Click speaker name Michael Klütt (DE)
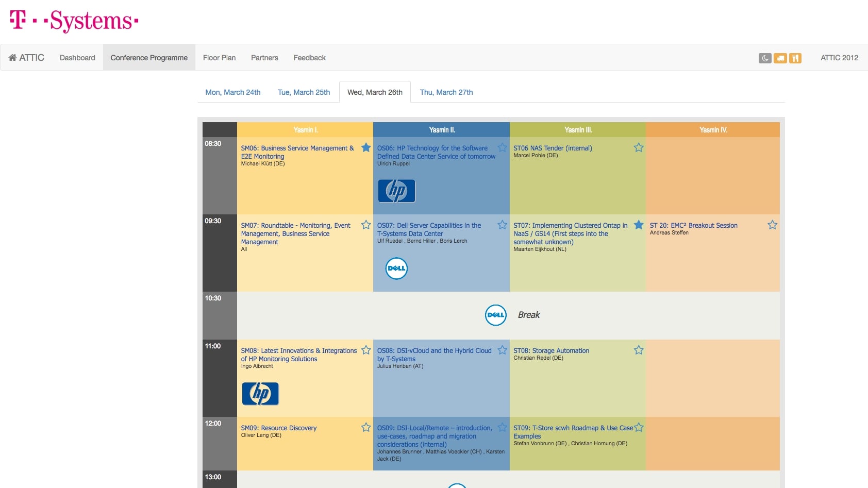The width and height of the screenshot is (868, 488). [263, 164]
